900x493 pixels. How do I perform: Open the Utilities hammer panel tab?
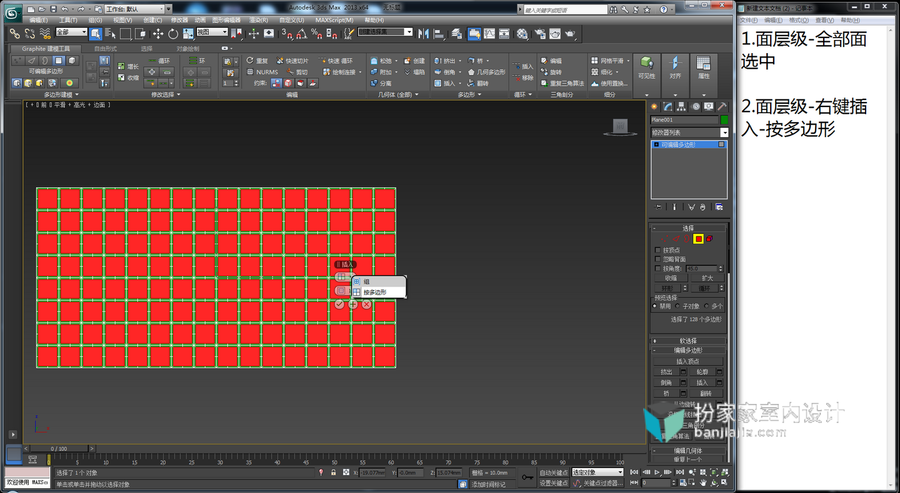pos(722,107)
